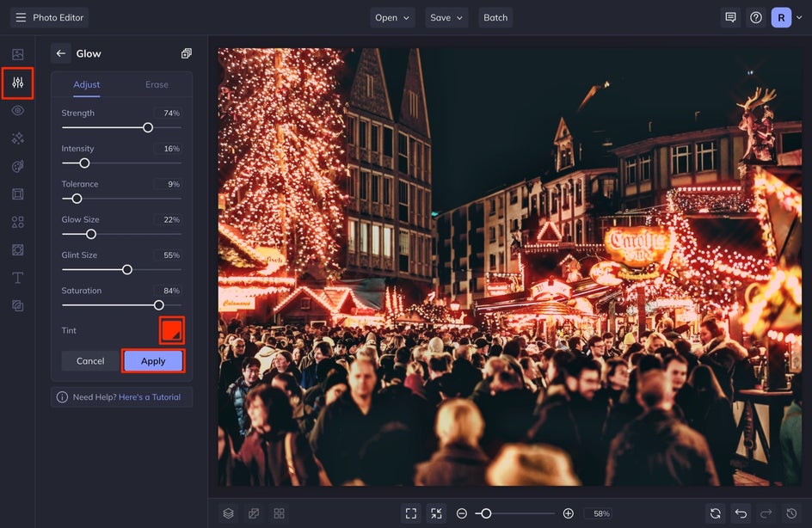Open the Open dropdown menu
This screenshot has width=812, height=528.
392,17
